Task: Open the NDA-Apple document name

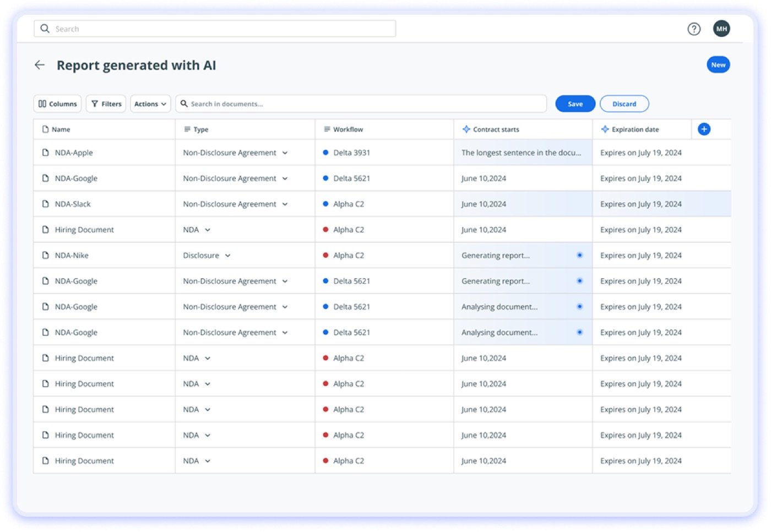Action: pos(74,153)
